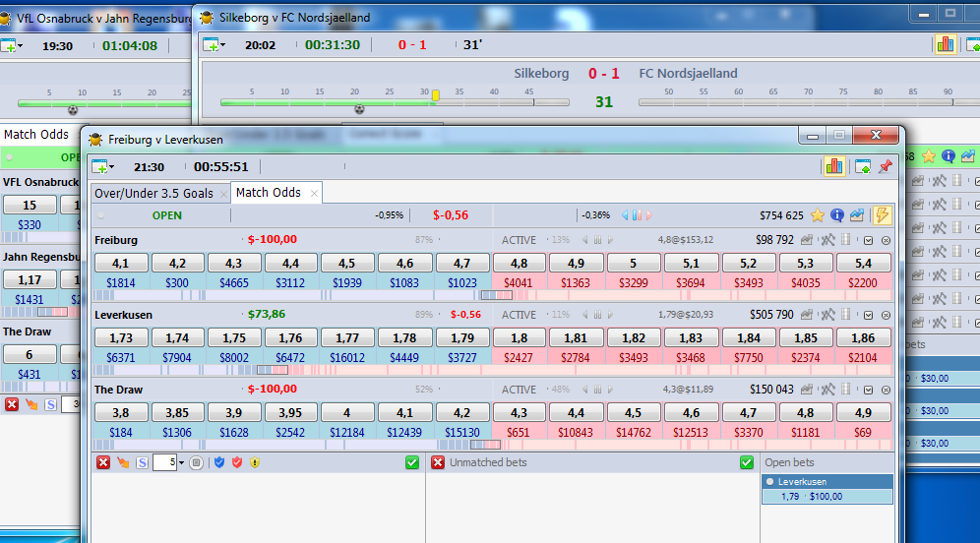Image resolution: width=980 pixels, height=543 pixels.
Task: Click Leverkusen row tools icon
Action: point(827,315)
